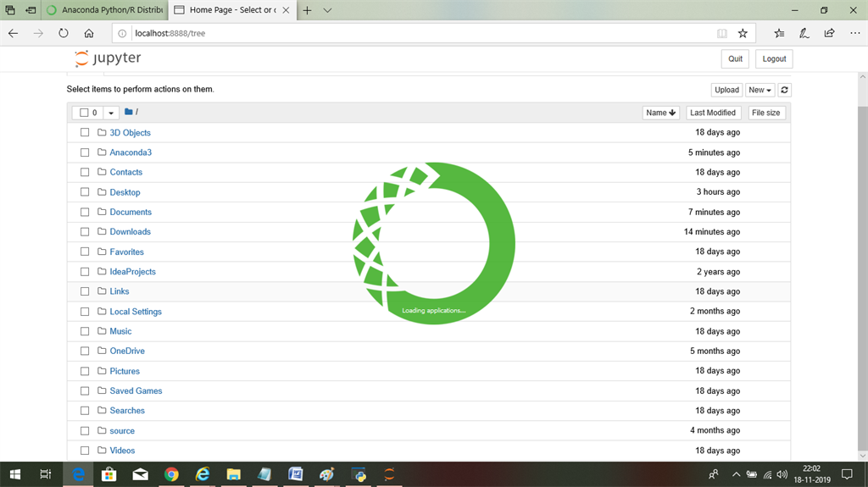Refresh the notebook file list

coord(784,90)
